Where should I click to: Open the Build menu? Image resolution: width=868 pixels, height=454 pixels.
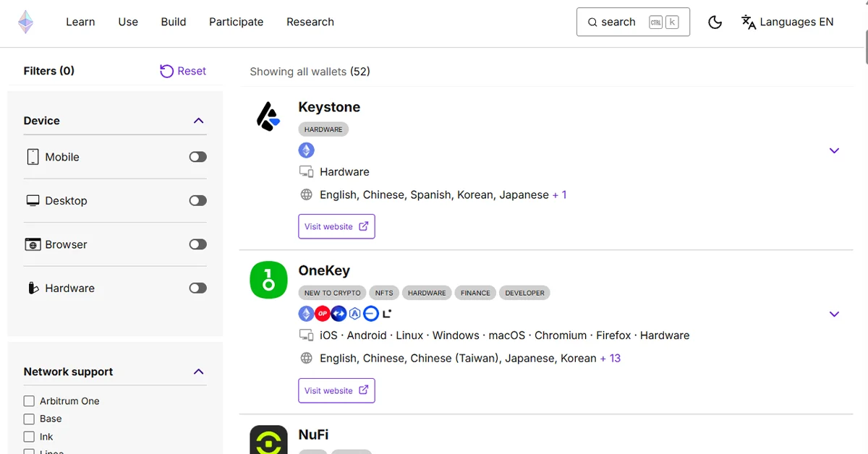(174, 22)
